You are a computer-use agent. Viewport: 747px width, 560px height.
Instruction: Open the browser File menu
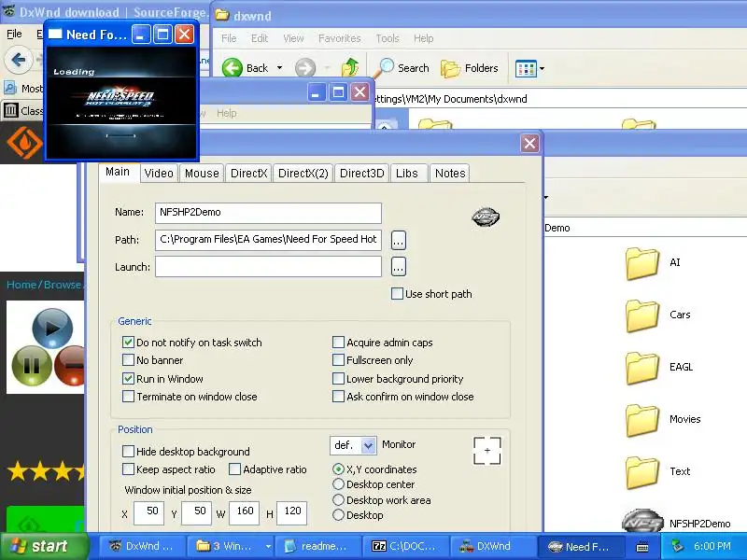(x=14, y=34)
